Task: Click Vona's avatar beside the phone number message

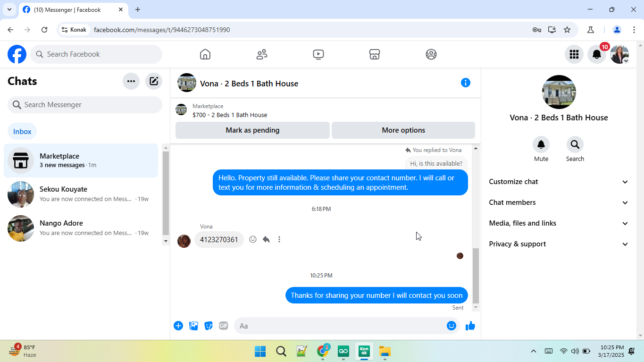Action: click(184, 241)
